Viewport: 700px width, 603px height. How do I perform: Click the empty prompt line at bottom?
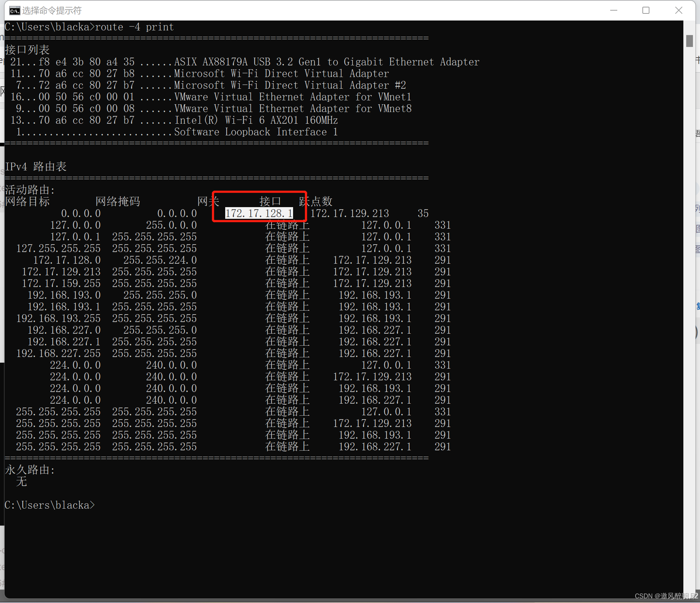pyautogui.click(x=49, y=505)
